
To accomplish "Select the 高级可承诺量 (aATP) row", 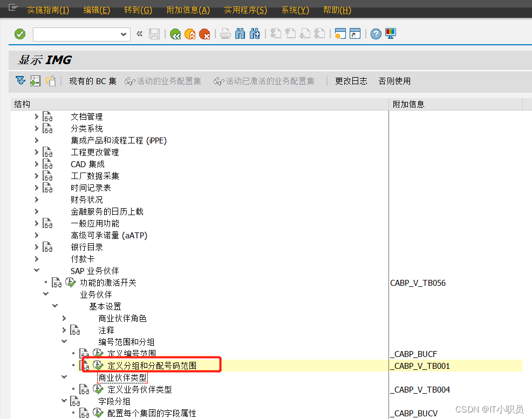I will (109, 235).
